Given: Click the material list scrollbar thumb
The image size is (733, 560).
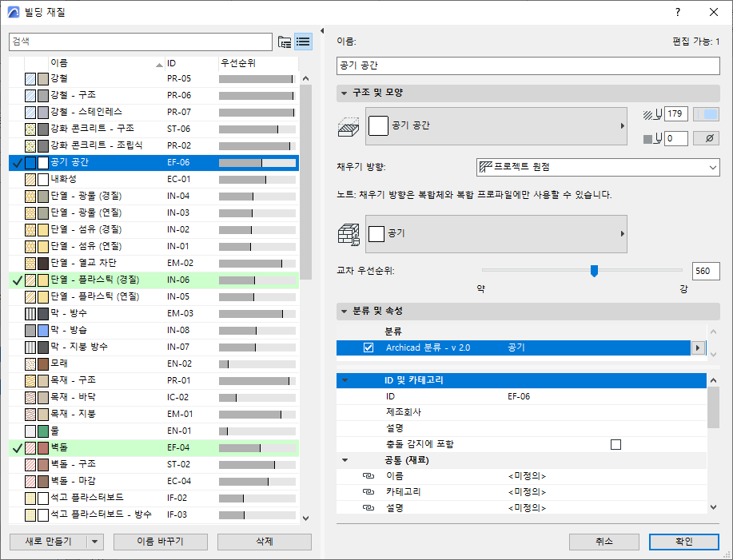Looking at the screenshot, I should pos(305,182).
